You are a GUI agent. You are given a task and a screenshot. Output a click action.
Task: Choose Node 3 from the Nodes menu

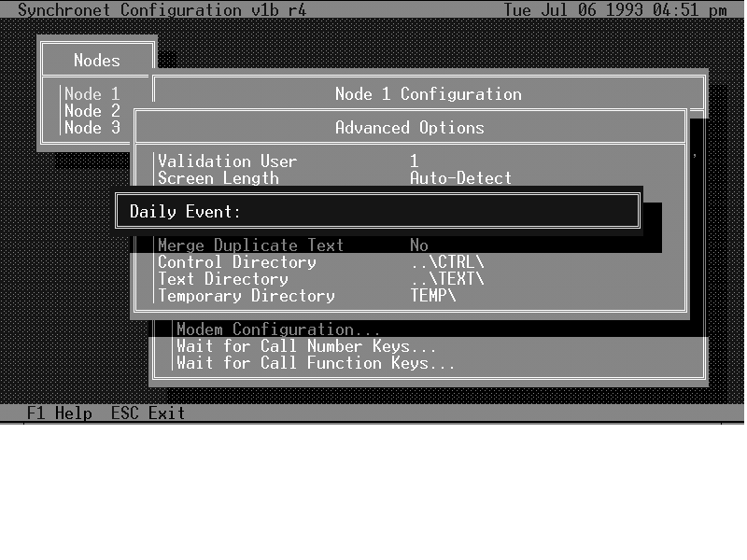[92, 128]
